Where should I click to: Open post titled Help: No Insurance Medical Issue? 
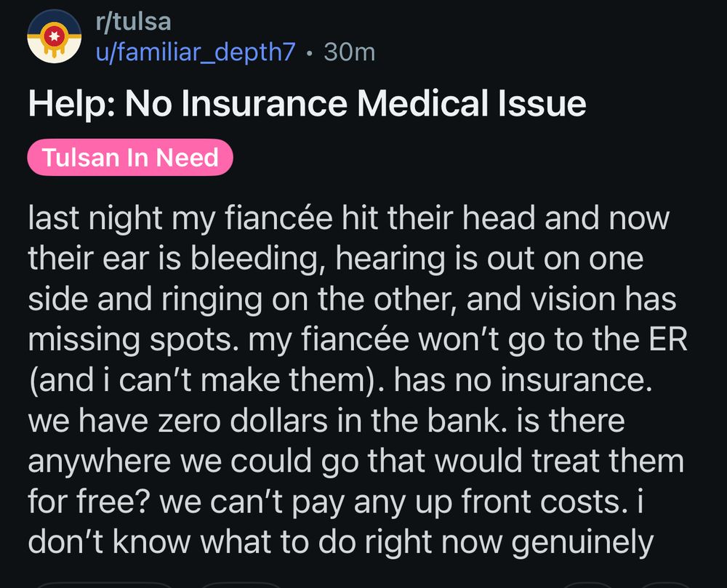(307, 103)
